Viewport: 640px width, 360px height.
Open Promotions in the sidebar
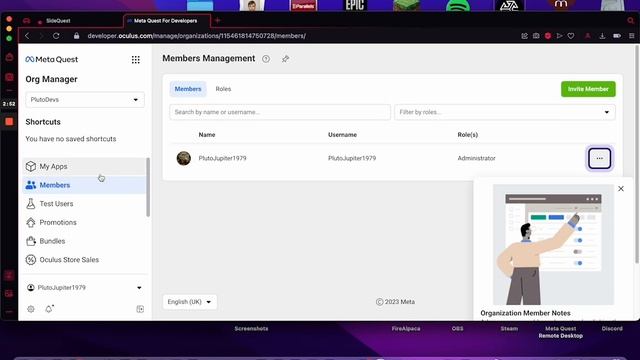tap(84, 222)
